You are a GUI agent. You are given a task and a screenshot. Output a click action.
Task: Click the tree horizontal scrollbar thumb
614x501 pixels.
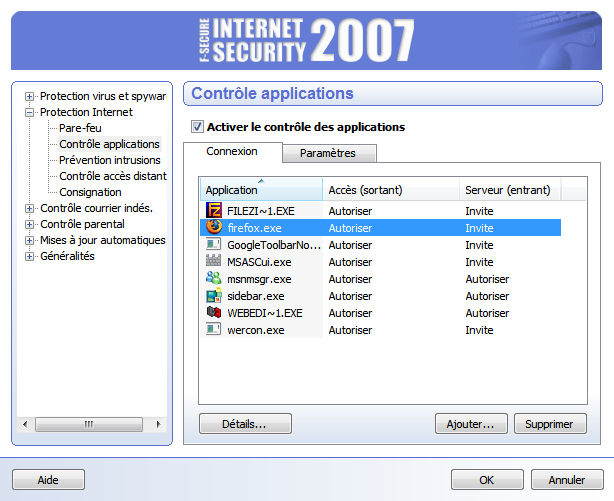click(x=89, y=424)
